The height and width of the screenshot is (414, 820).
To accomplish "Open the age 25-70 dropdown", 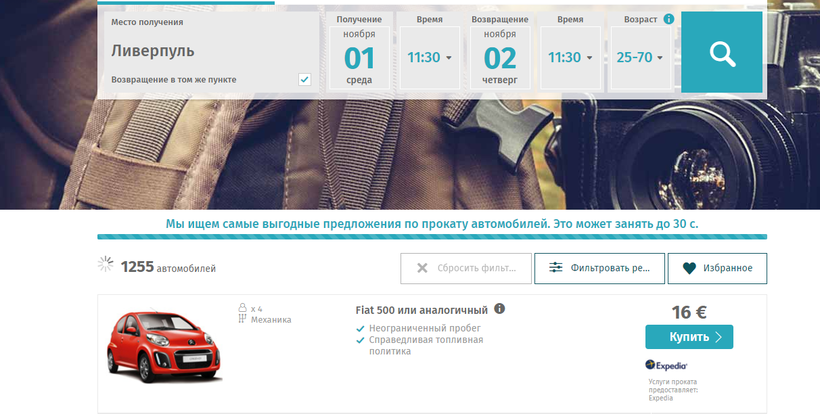I will [x=640, y=58].
